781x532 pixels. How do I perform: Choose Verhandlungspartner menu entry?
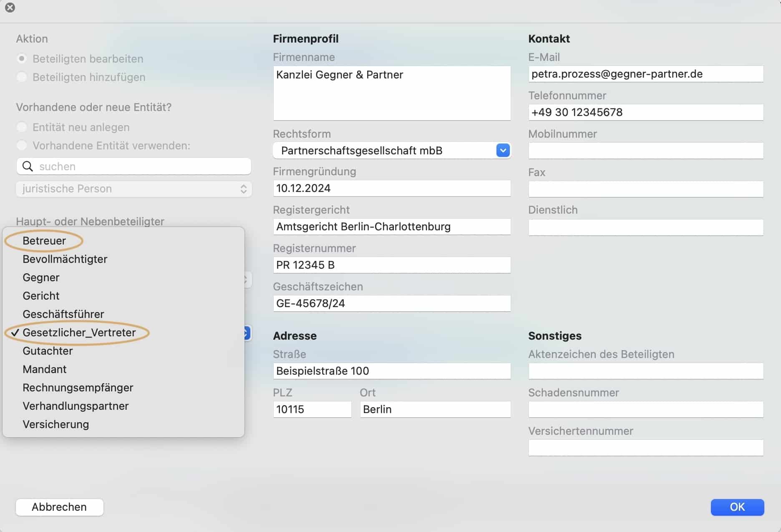[123, 406]
